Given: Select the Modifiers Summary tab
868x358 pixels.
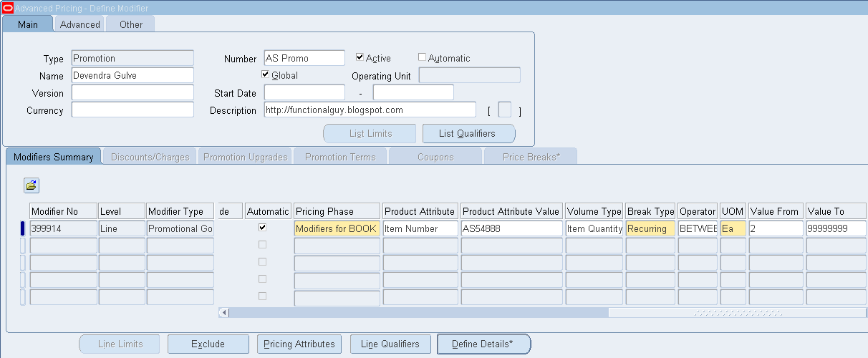Looking at the screenshot, I should [54, 157].
